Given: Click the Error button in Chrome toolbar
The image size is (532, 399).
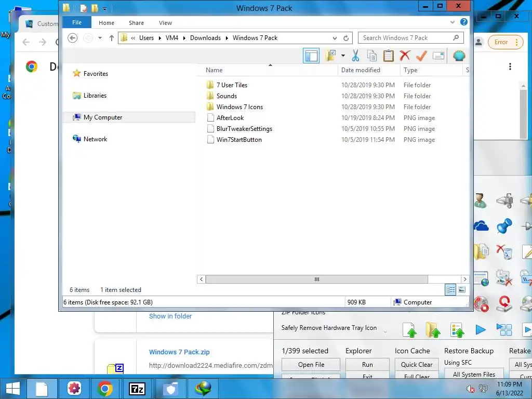Looking at the screenshot, I should [506, 42].
